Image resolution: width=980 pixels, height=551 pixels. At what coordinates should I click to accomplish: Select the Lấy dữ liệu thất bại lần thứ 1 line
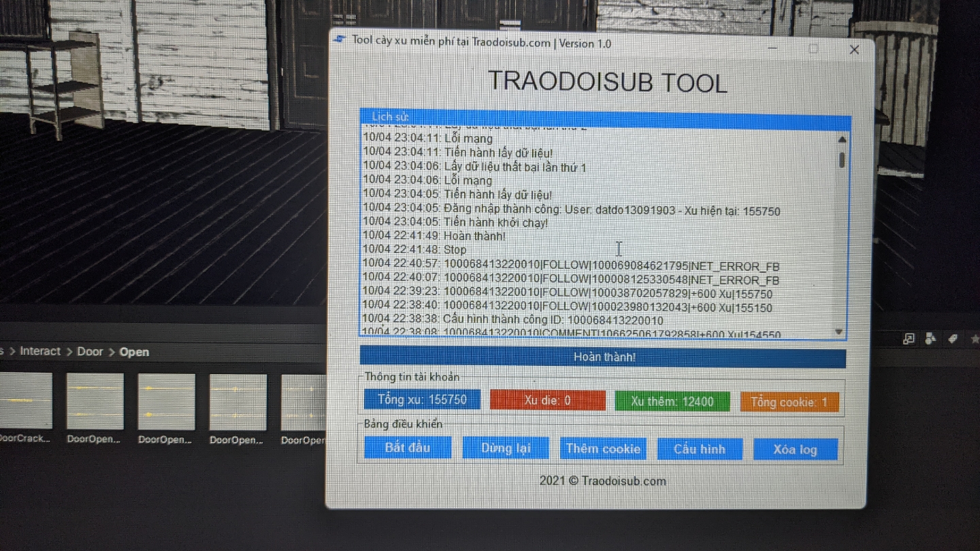[x=474, y=167]
